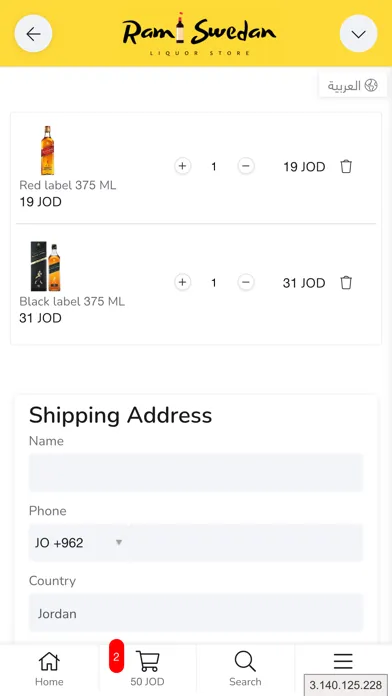Image resolution: width=392 pixels, height=696 pixels.
Task: Open the Country field showing Jordan
Action: pos(196,613)
